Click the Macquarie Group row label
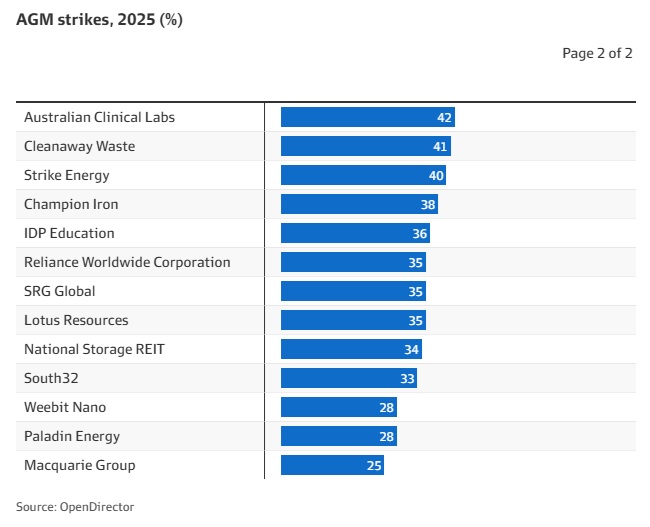Image resolution: width=650 pixels, height=527 pixels. 79,465
